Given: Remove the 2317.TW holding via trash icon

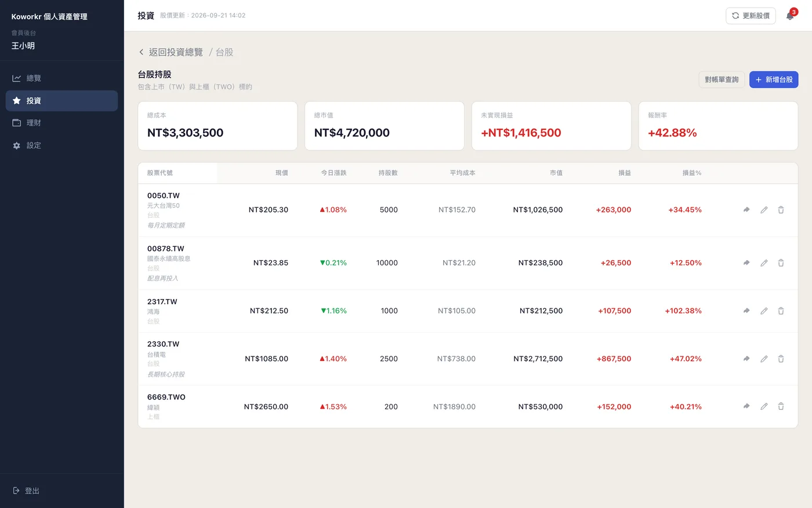Looking at the screenshot, I should [x=781, y=311].
